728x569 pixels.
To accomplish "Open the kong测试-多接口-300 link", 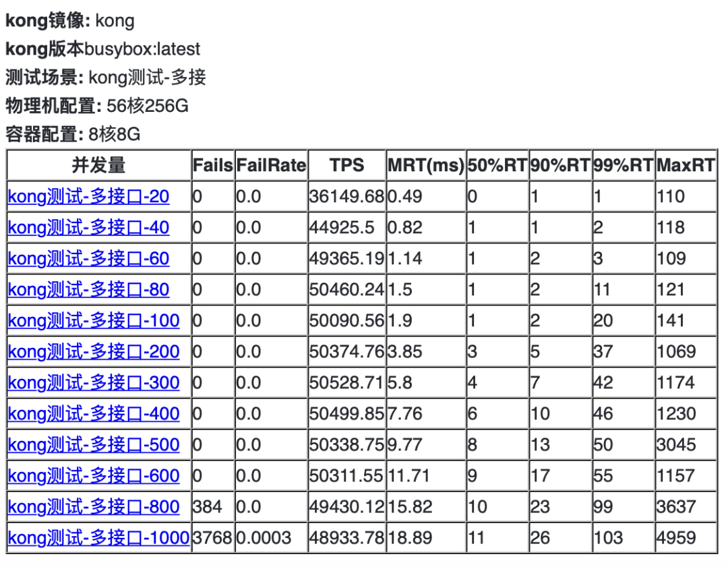I will tap(93, 383).
